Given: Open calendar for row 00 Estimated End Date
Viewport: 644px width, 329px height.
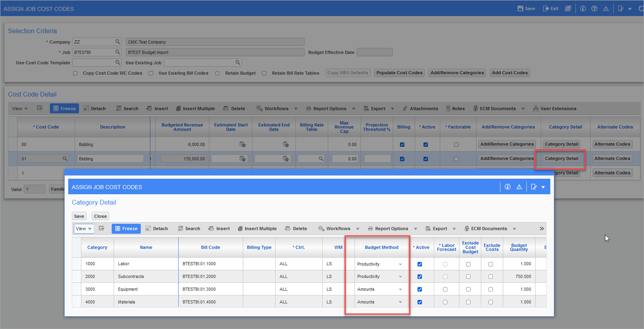Looking at the screenshot, I should pyautogui.click(x=286, y=144).
